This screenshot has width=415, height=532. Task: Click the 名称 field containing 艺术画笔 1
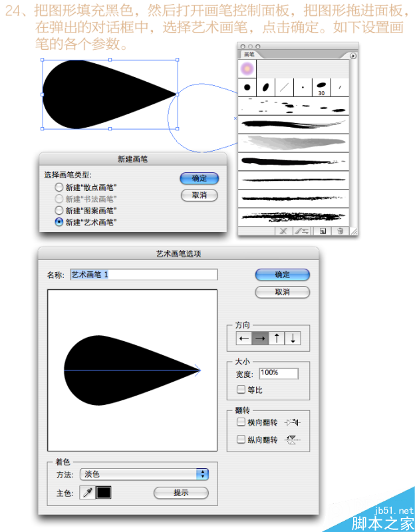point(144,275)
